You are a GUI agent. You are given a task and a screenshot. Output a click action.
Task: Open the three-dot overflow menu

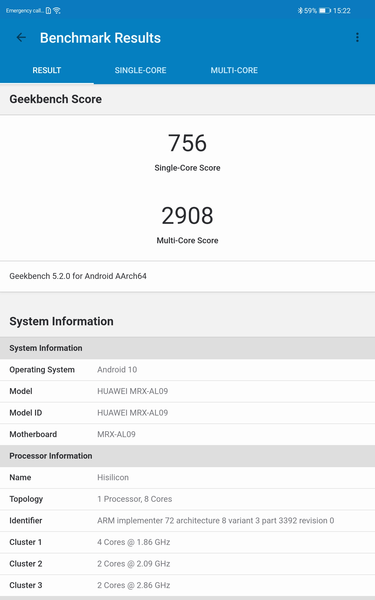click(357, 38)
